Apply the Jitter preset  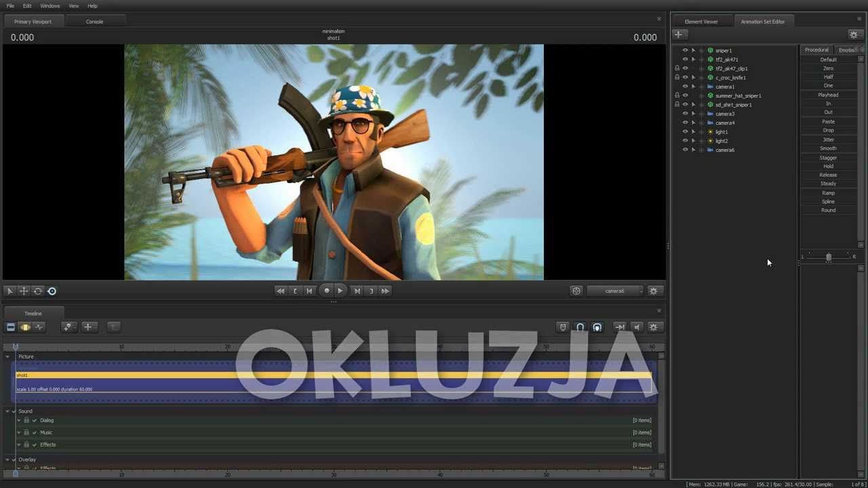tap(829, 140)
